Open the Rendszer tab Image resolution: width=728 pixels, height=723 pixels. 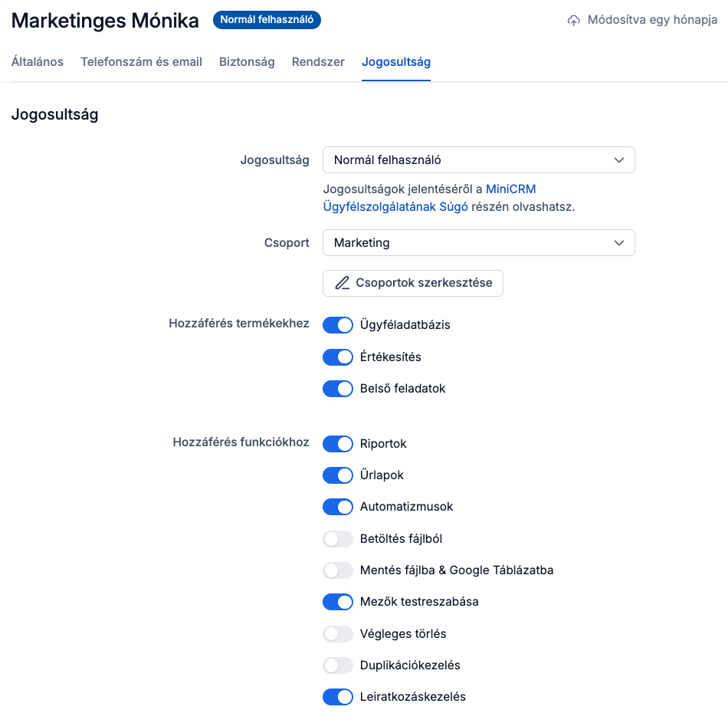tap(318, 62)
